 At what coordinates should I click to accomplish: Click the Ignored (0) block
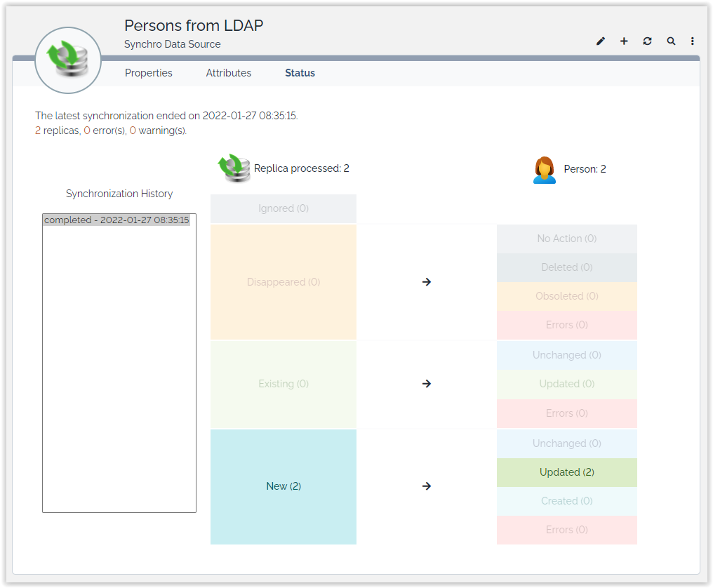point(284,208)
